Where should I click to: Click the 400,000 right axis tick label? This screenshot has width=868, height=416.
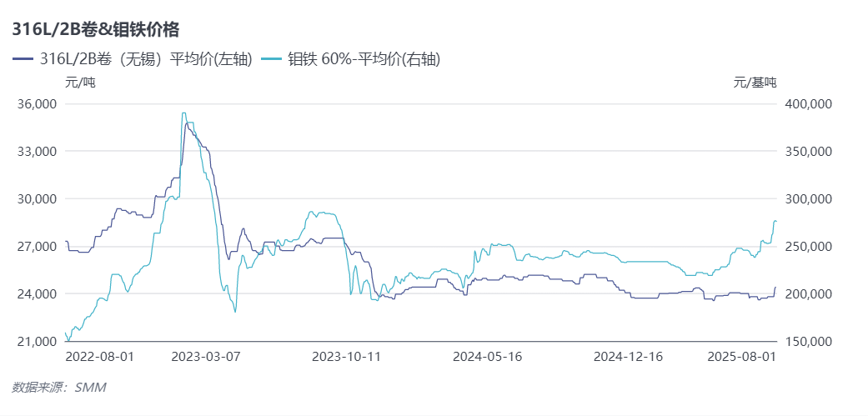click(x=807, y=104)
